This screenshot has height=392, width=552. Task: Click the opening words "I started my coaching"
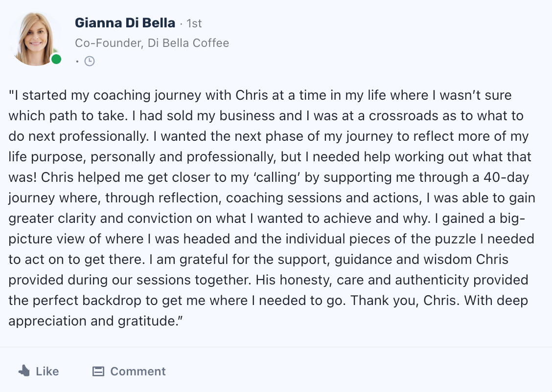point(70,96)
